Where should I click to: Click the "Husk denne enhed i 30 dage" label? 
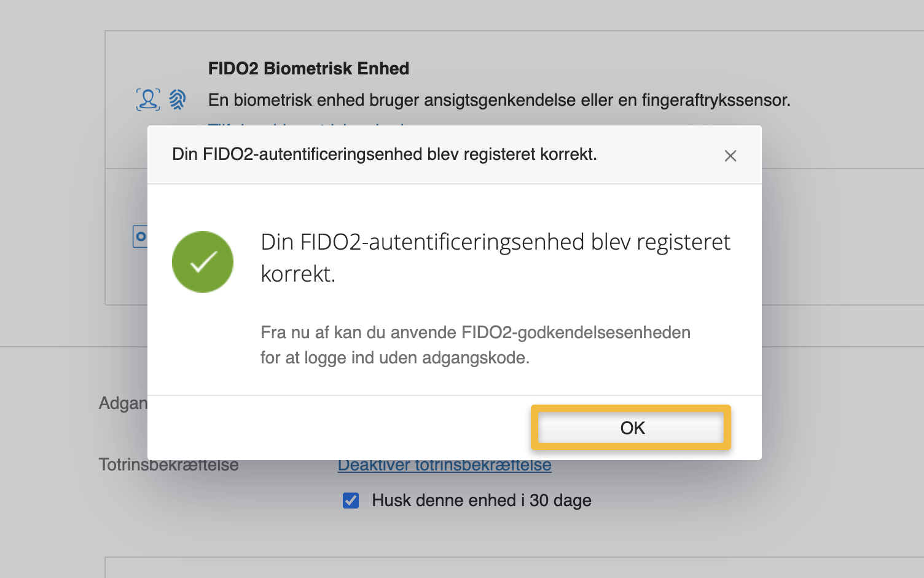481,500
